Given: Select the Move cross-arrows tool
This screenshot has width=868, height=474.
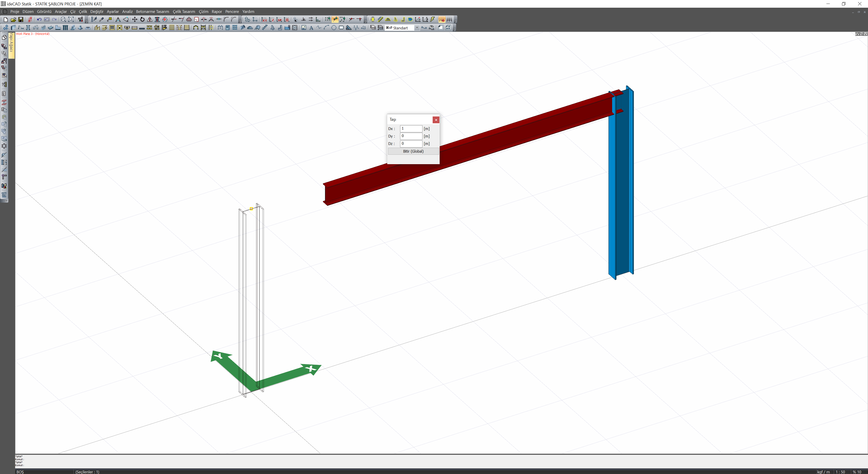Looking at the screenshot, I should [x=135, y=19].
